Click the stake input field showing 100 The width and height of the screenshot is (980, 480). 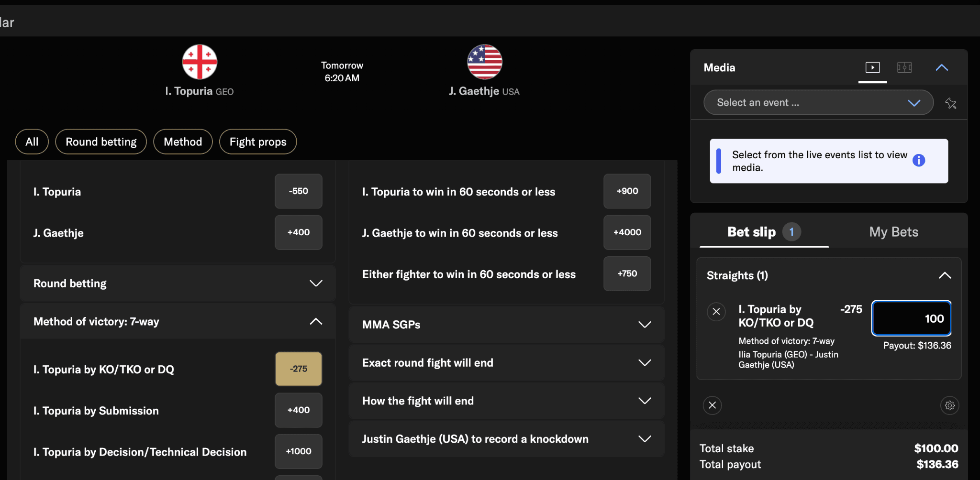tap(911, 318)
